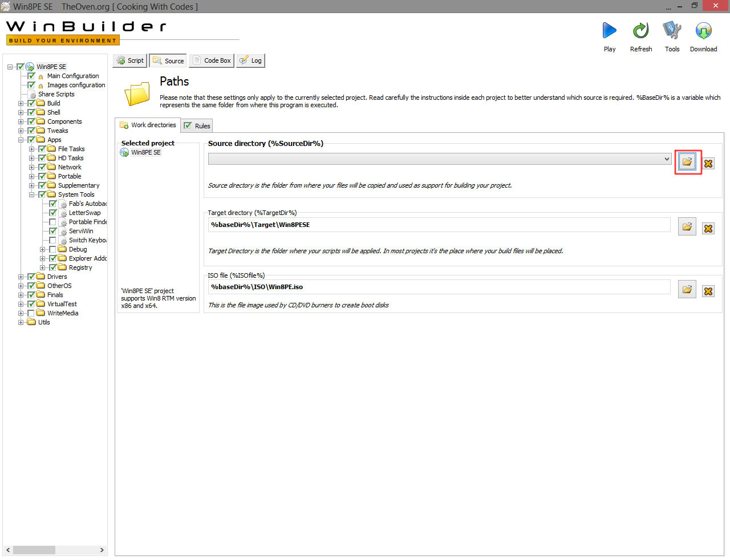This screenshot has height=560, width=730.
Task: Click the ISO file path field
Action: [x=439, y=287]
